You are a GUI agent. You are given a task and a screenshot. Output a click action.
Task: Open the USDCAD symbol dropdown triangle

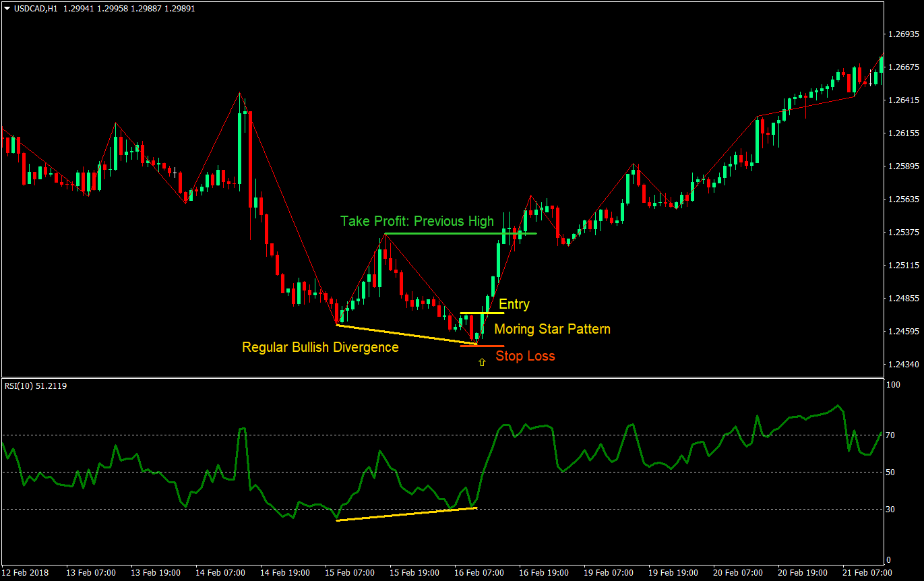5,9
